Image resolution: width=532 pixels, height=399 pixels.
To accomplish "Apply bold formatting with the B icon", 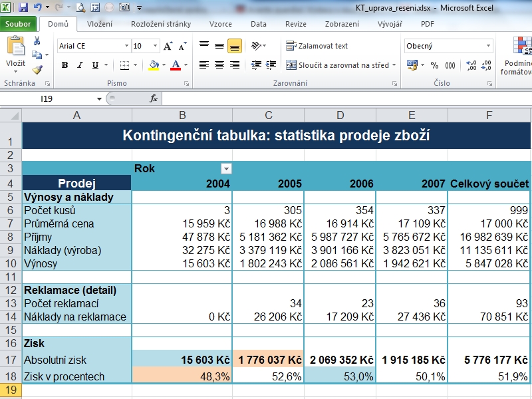I will [x=65, y=65].
